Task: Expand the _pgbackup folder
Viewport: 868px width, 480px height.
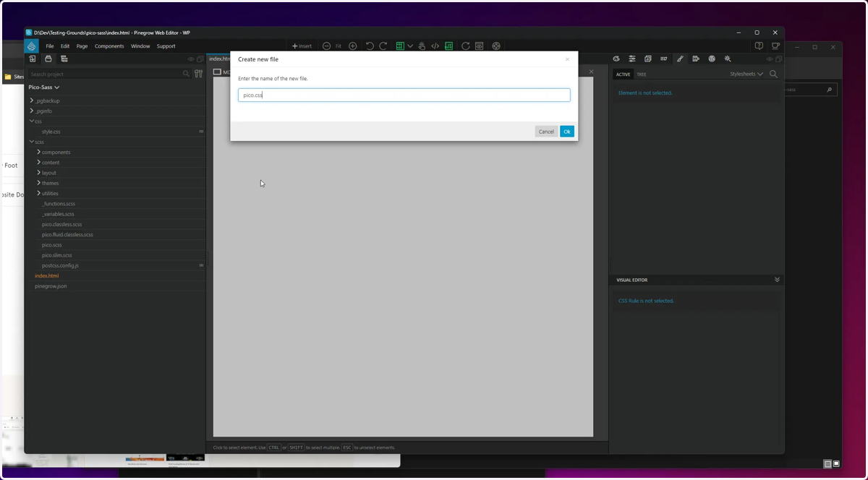Action: [x=32, y=100]
